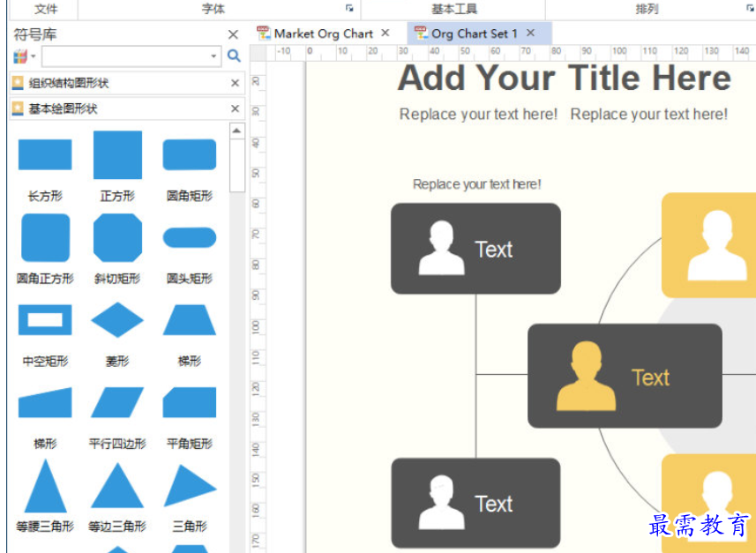Switch to Market Org Chart tab

coord(324,34)
